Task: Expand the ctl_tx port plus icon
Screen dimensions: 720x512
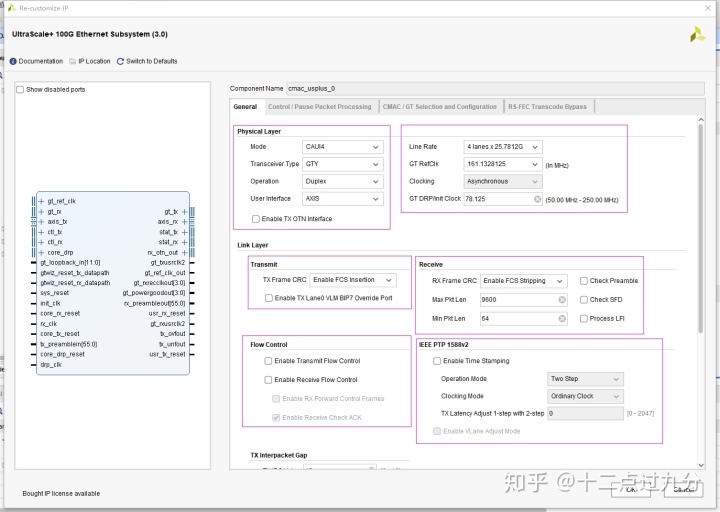Action: (41, 232)
